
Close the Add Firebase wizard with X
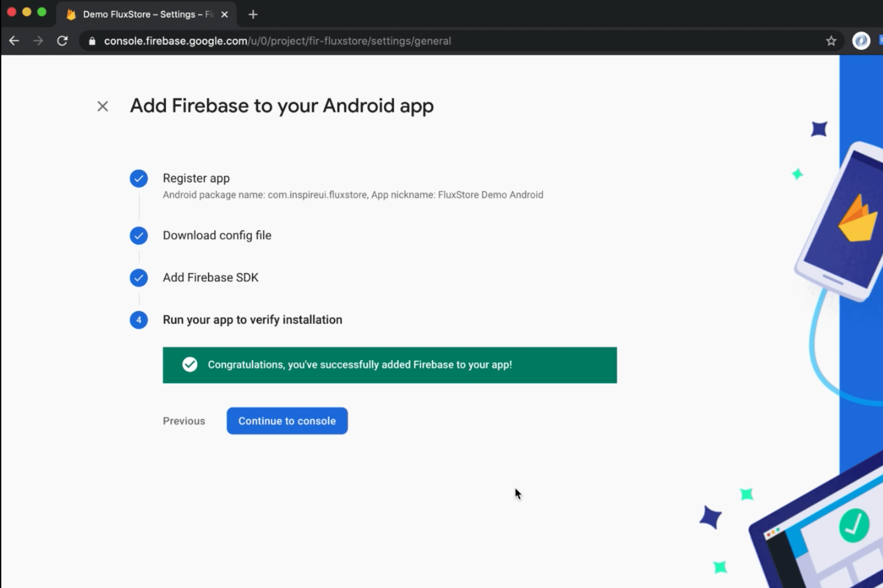(x=102, y=106)
